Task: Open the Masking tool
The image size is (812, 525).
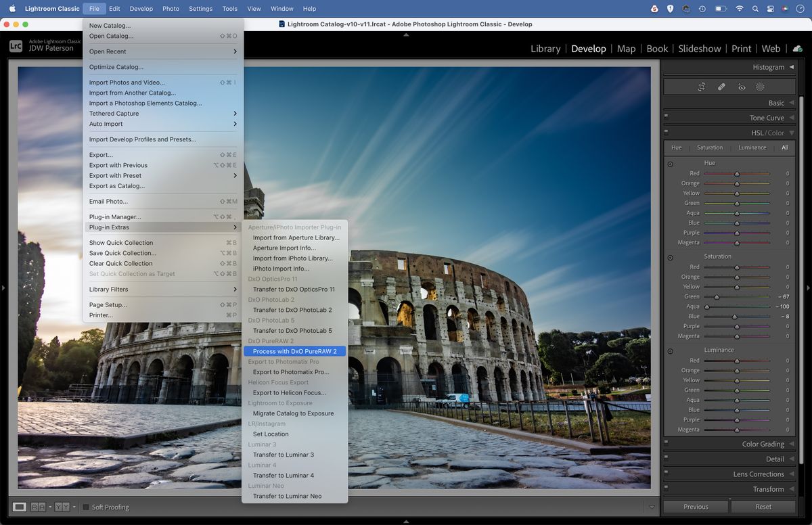Action: coord(759,86)
